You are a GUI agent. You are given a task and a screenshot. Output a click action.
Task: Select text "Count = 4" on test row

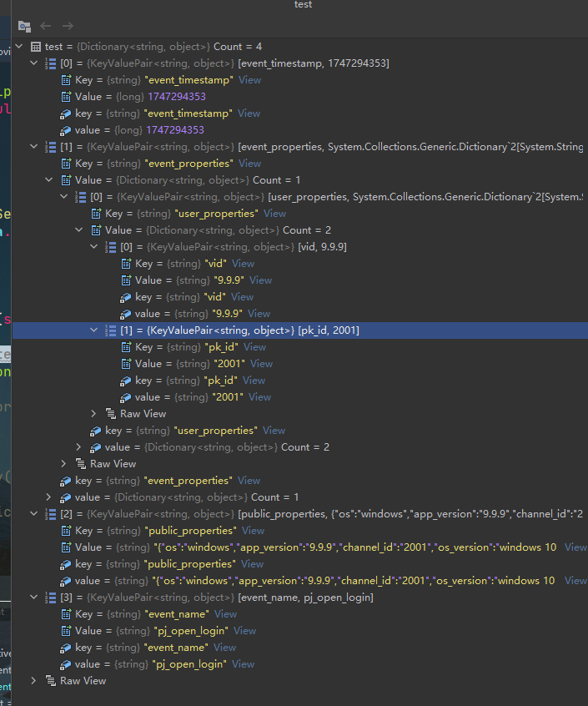tap(238, 47)
